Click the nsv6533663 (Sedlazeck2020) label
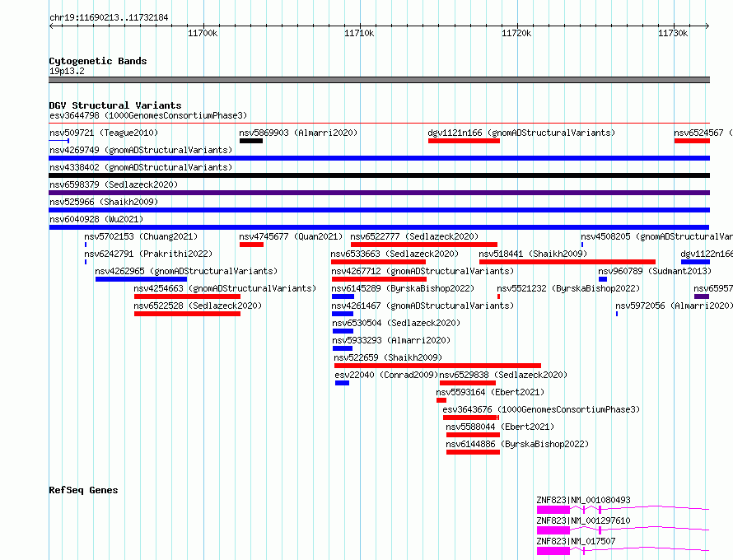This screenshot has height=560, width=733. pos(395,254)
